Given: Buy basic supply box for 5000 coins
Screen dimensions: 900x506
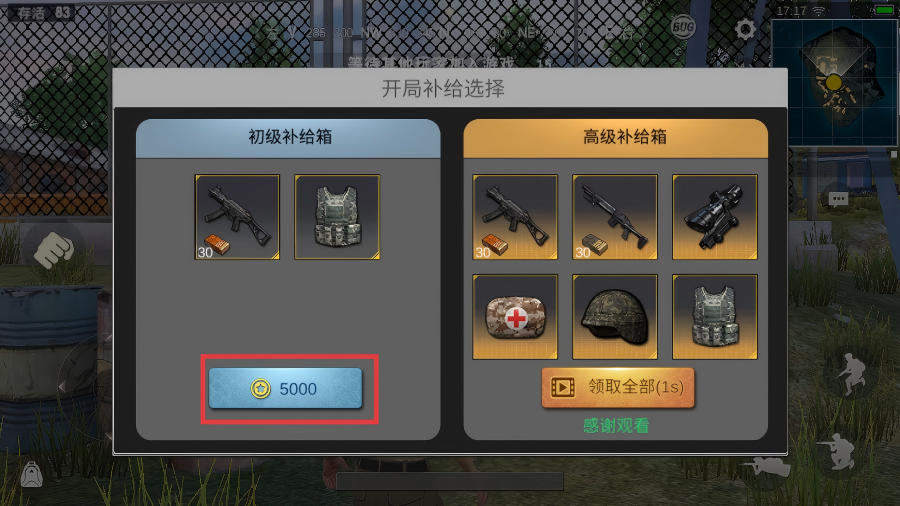Looking at the screenshot, I should coord(285,388).
